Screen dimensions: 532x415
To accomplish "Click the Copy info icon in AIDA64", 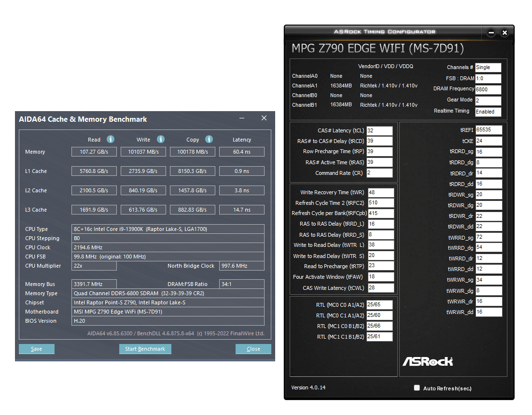I will [209, 139].
